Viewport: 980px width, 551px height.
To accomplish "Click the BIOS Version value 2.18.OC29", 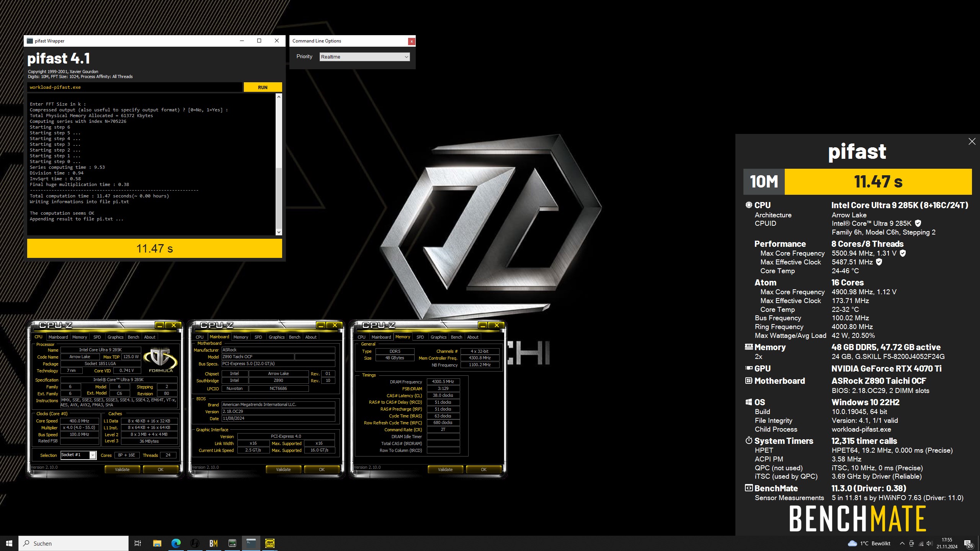I will (278, 411).
